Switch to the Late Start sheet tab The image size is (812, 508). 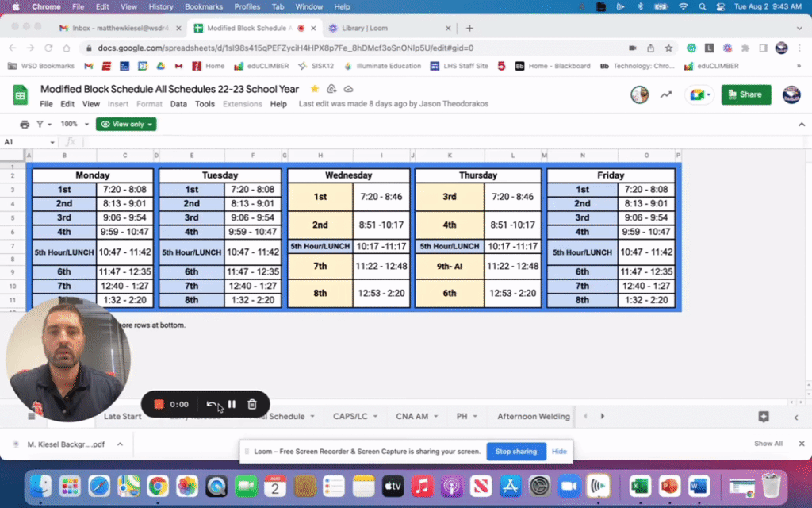pyautogui.click(x=122, y=416)
